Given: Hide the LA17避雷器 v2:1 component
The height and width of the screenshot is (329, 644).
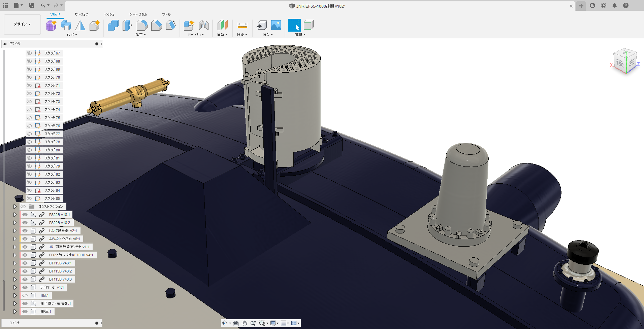Looking at the screenshot, I should (x=25, y=231).
